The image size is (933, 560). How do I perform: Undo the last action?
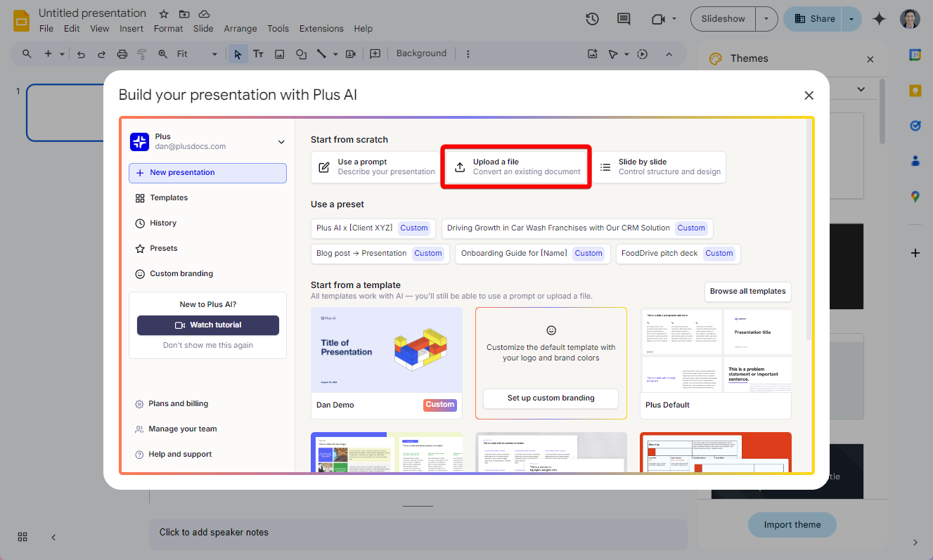coord(81,53)
